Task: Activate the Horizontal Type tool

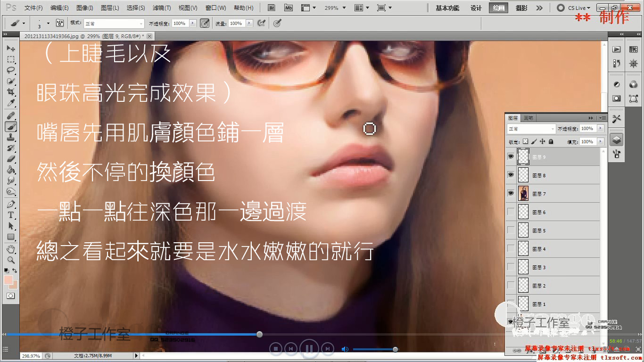Action: point(11,215)
